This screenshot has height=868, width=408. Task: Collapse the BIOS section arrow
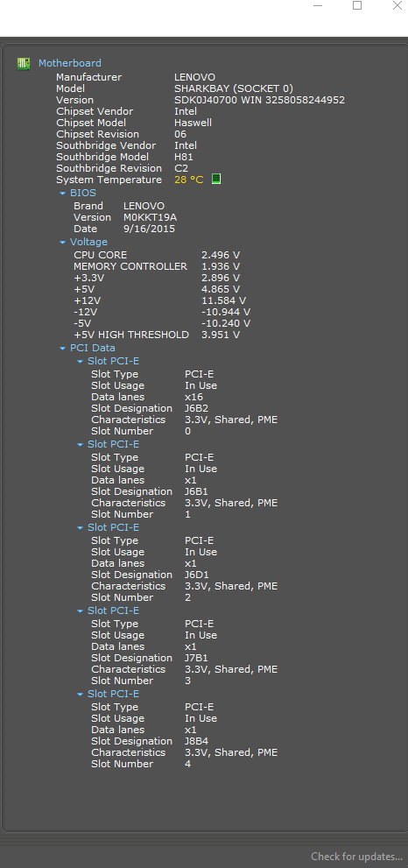click(62, 194)
